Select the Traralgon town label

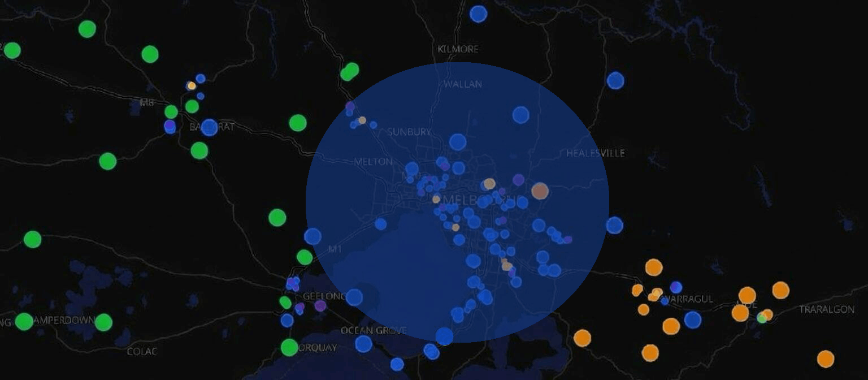pos(826,309)
